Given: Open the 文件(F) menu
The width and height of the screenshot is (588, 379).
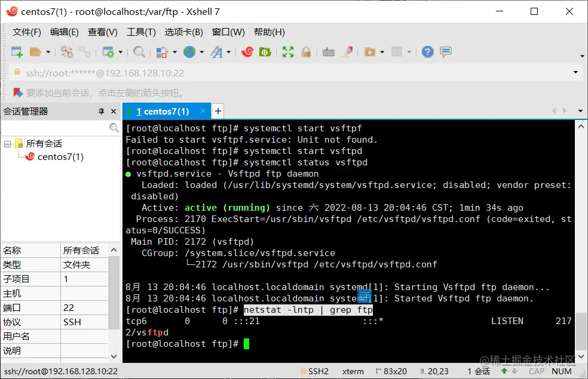Looking at the screenshot, I should tap(27, 32).
